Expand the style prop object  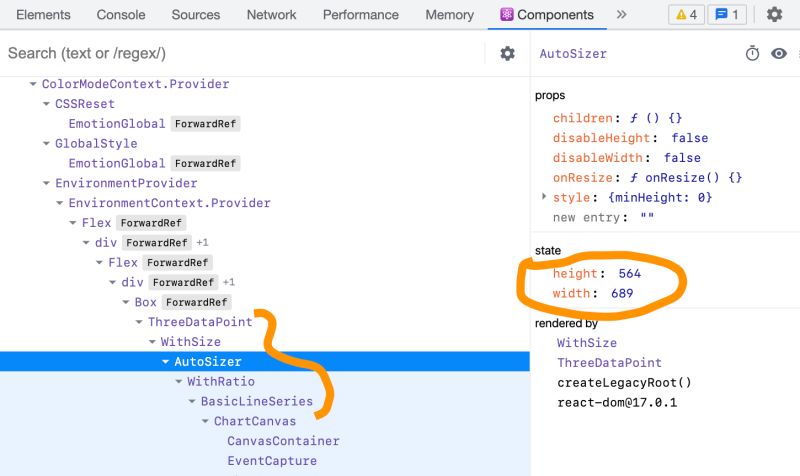click(x=544, y=196)
